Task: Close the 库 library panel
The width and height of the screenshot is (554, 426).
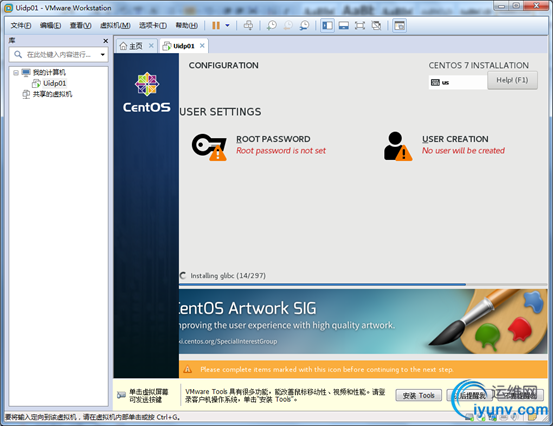Action: pyautogui.click(x=105, y=41)
